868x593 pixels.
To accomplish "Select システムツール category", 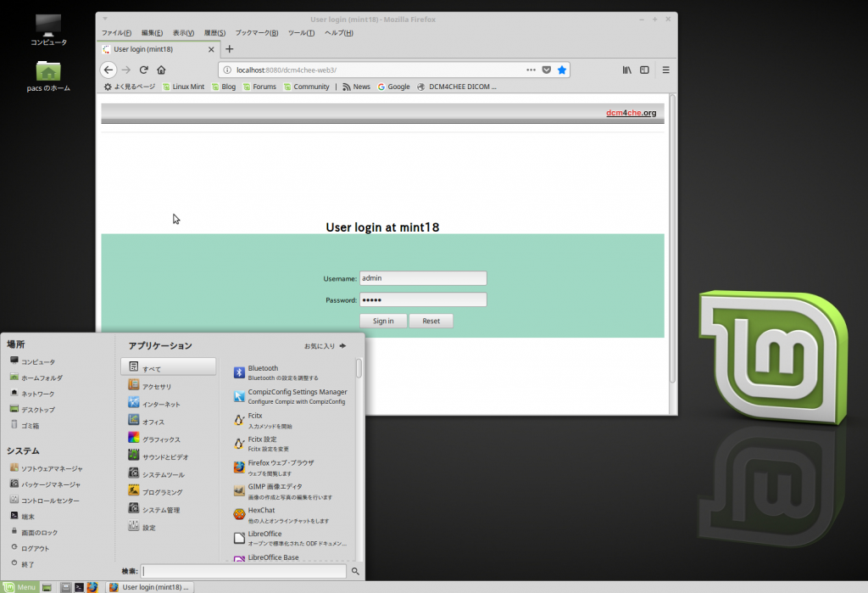I will coord(169,474).
